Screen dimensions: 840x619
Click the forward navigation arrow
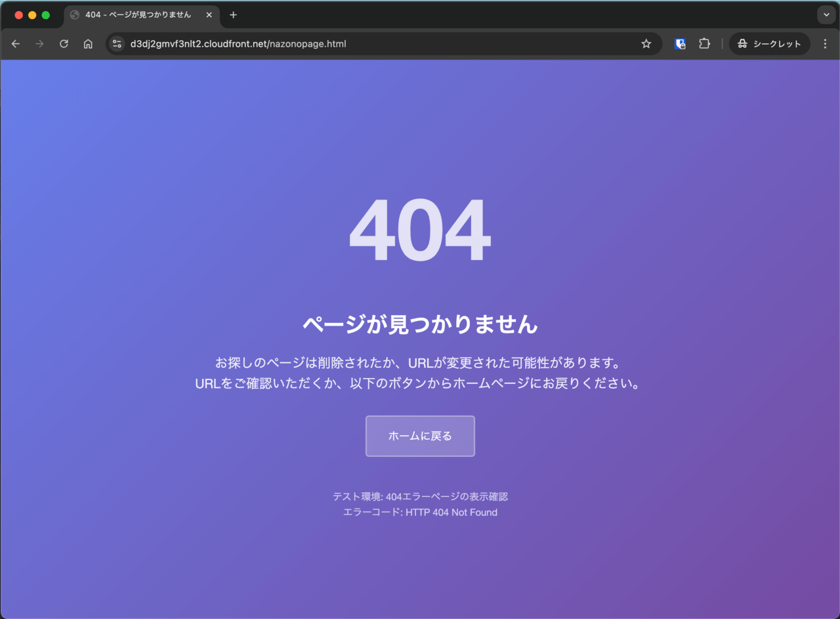tap(39, 44)
